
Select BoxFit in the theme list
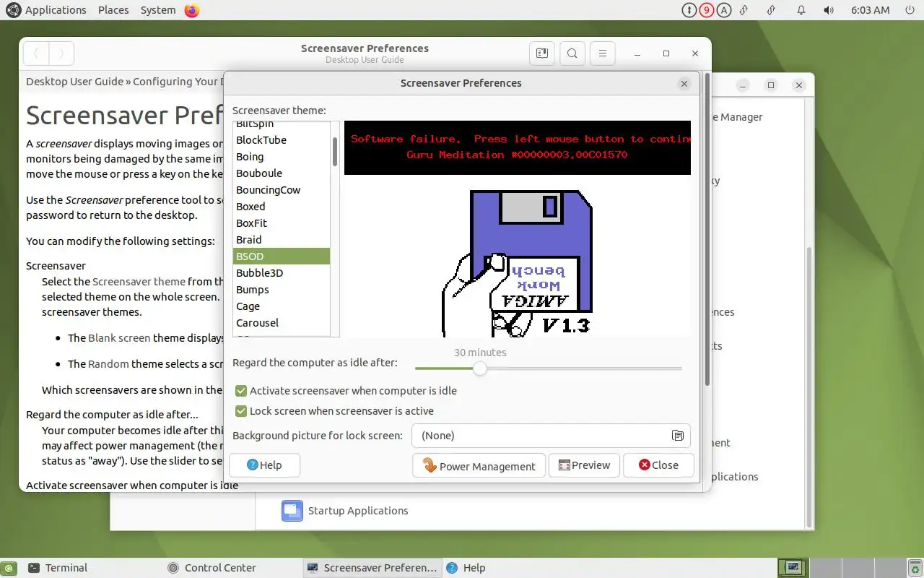[282, 223]
